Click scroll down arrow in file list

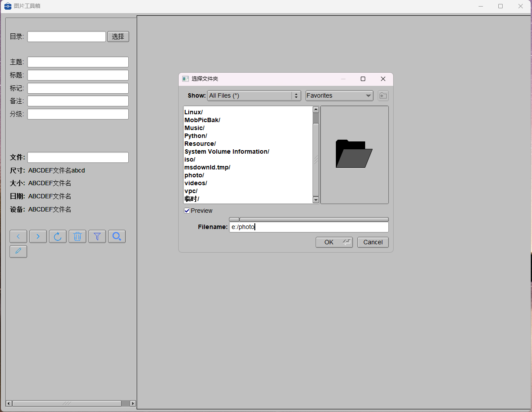316,200
